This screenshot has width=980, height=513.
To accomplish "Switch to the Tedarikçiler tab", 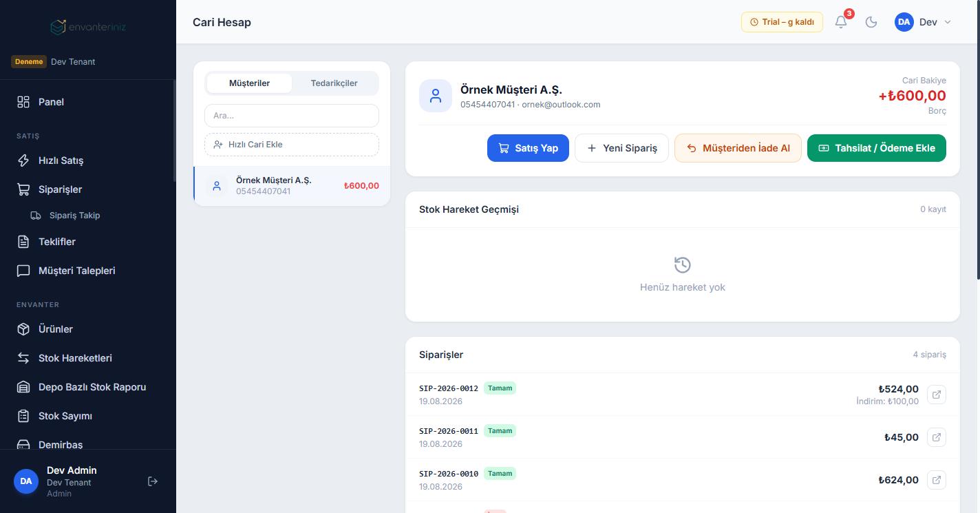I will click(334, 83).
